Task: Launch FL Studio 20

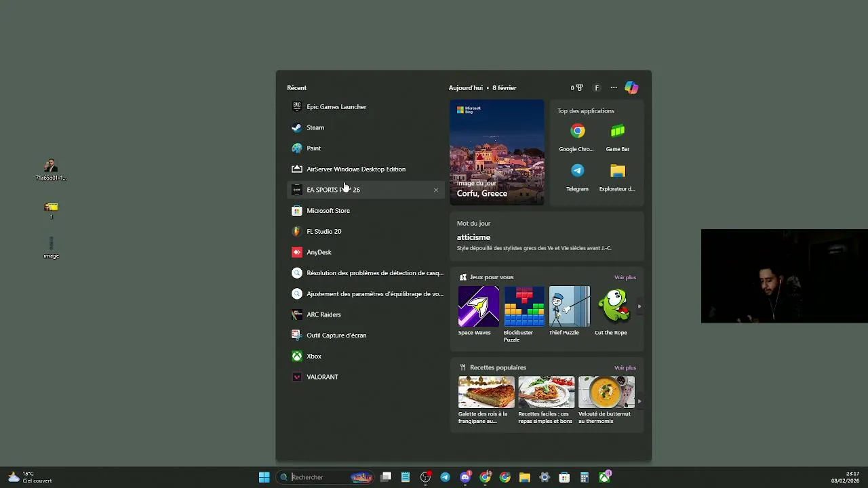Action: (366, 231)
